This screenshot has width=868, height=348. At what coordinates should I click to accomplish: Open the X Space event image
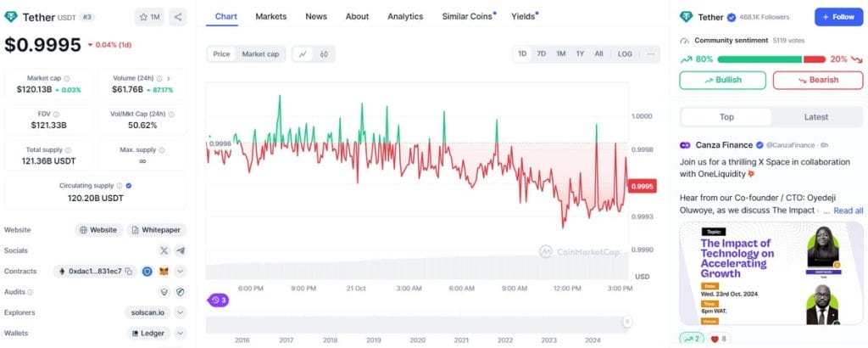pyautogui.click(x=771, y=273)
